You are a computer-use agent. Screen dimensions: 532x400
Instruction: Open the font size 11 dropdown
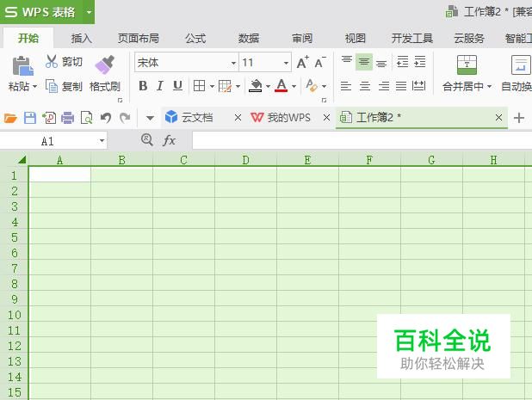(x=286, y=63)
